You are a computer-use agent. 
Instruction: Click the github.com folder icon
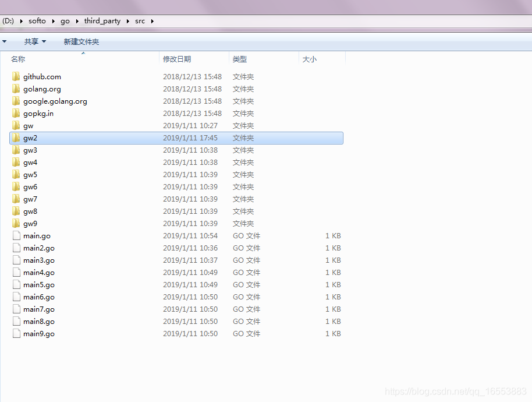click(16, 76)
